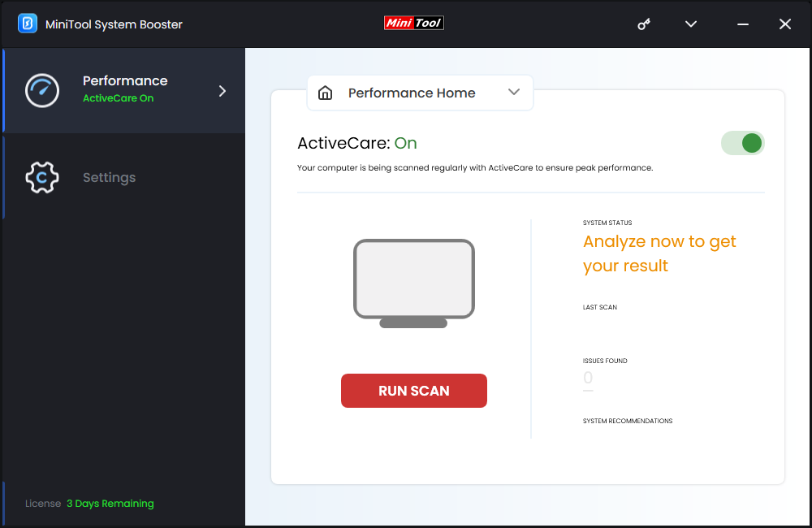Select the Performance speedometer icon in the sidebar
812x528 pixels.
[x=41, y=90]
